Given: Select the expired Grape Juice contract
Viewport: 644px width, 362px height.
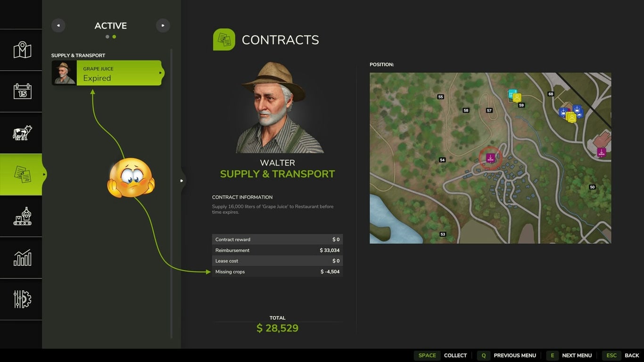Looking at the screenshot, I should click(x=107, y=73).
